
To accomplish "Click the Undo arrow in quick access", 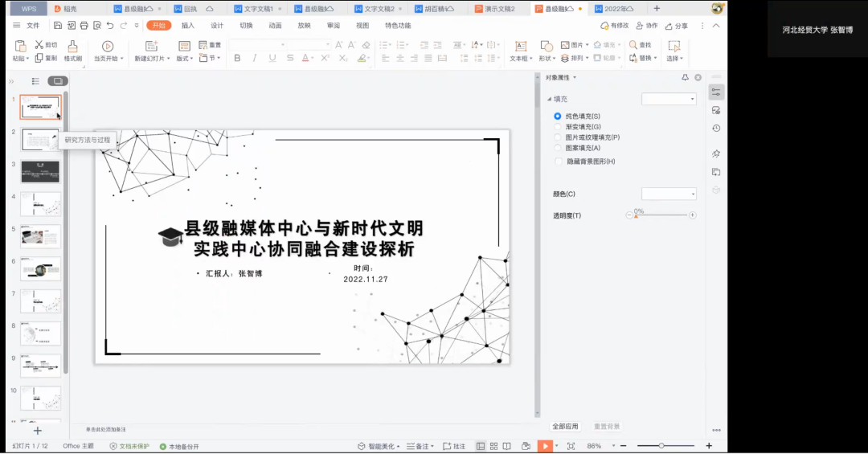I will pyautogui.click(x=110, y=26).
